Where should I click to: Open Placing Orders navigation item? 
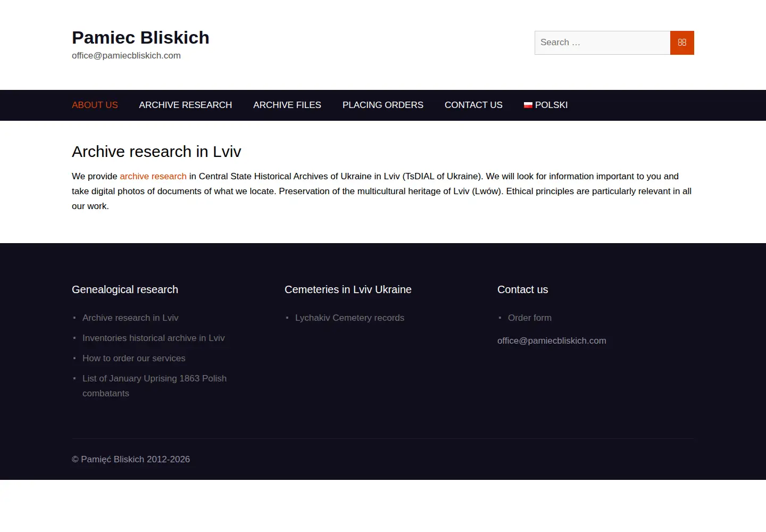click(383, 105)
